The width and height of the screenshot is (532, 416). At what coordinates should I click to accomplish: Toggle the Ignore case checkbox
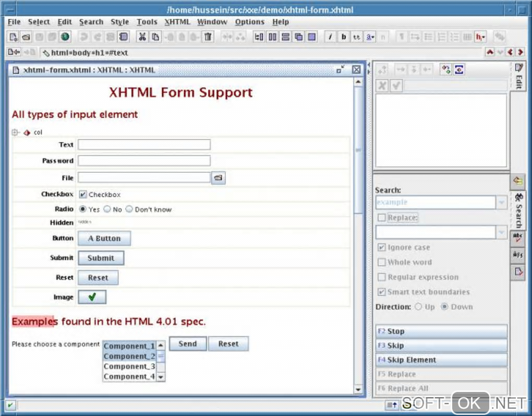pos(382,247)
